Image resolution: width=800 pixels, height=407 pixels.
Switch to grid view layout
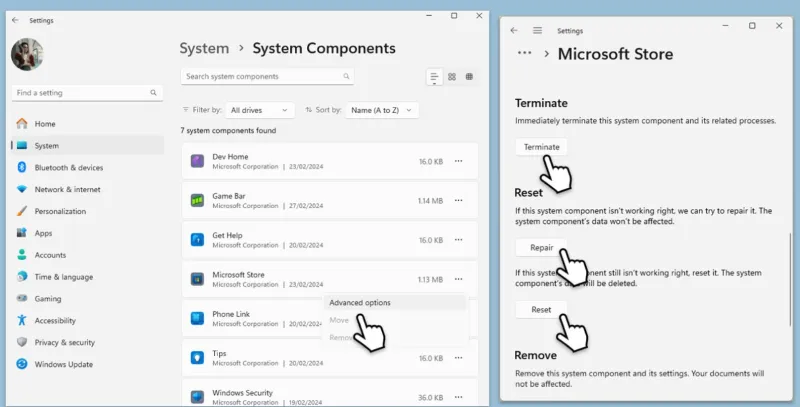click(452, 77)
